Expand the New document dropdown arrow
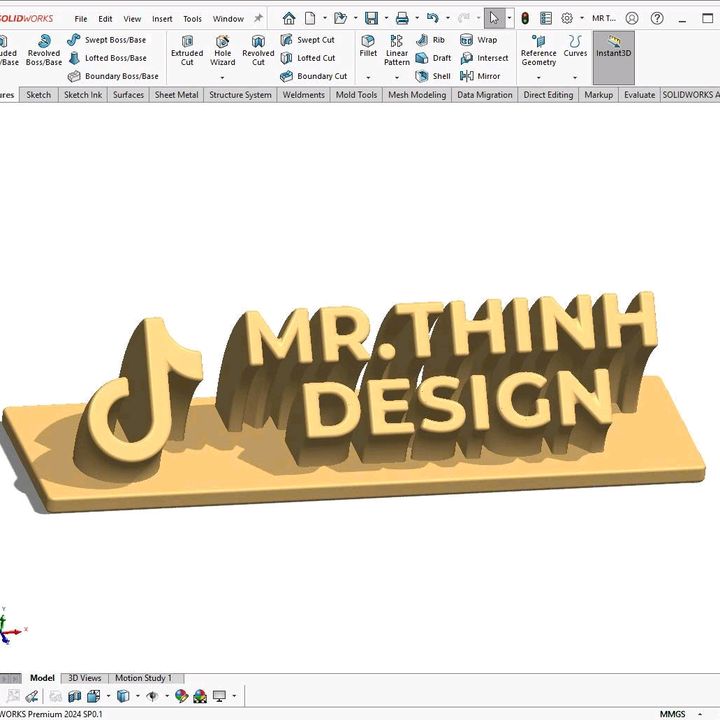720x720 pixels. (325, 18)
